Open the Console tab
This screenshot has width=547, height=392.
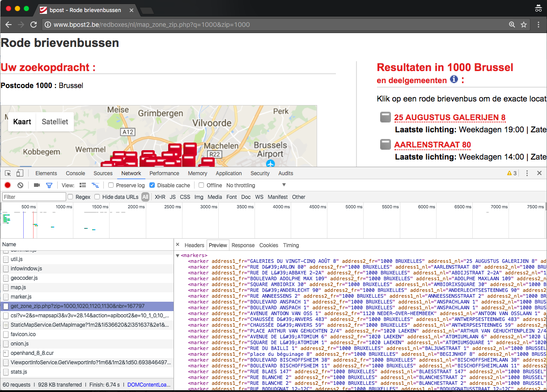(76, 173)
